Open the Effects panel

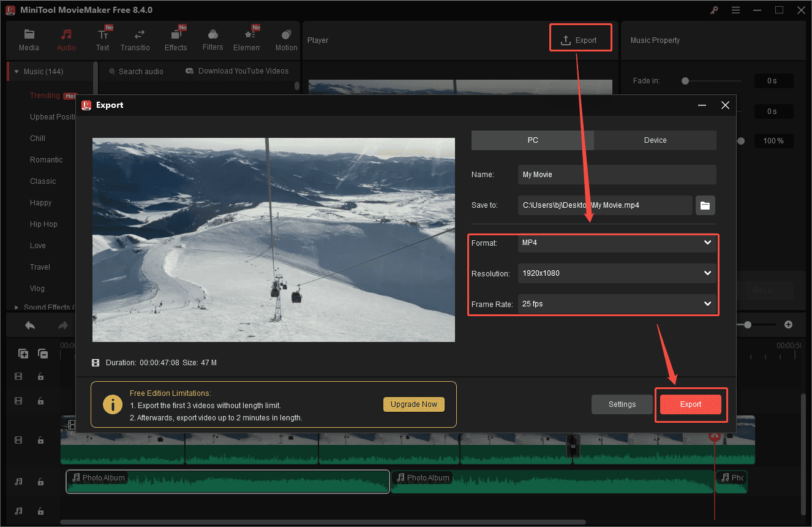(x=176, y=39)
